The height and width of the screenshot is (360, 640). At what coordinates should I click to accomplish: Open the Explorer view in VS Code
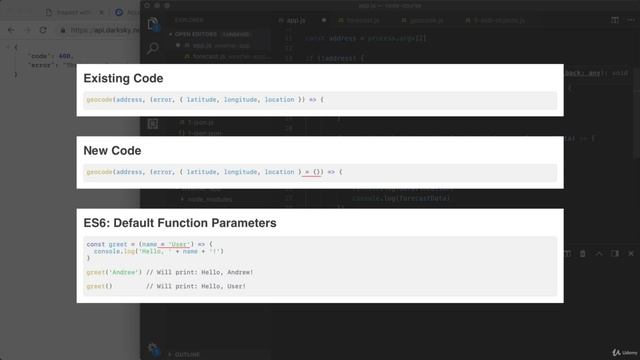(x=153, y=24)
